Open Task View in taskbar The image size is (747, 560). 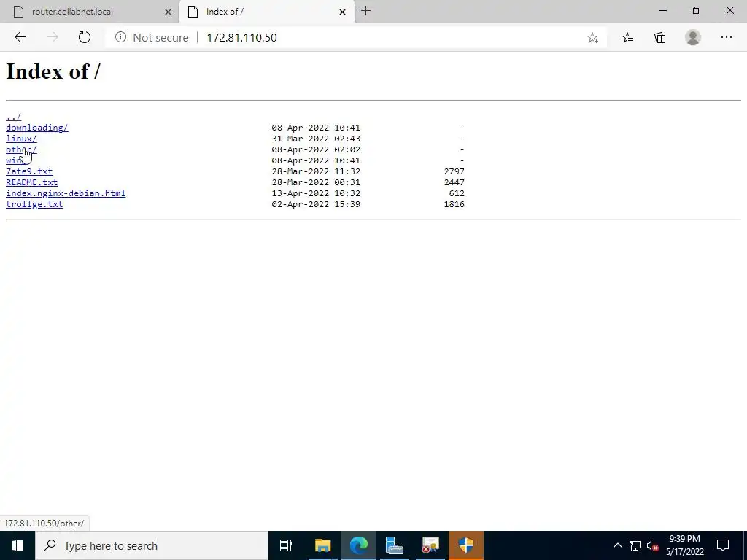tap(286, 545)
